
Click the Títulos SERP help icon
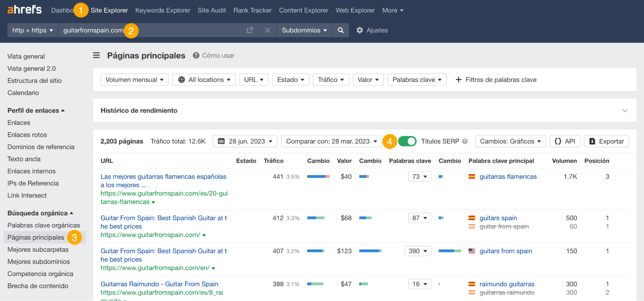(x=465, y=141)
